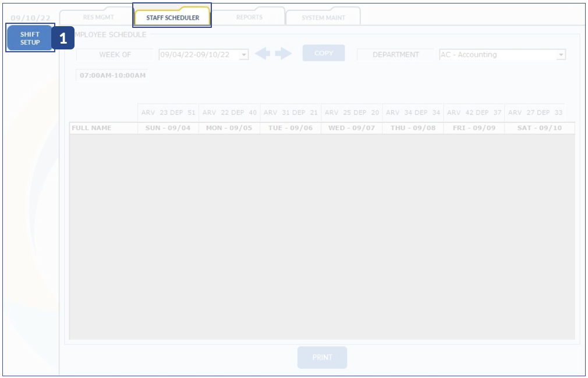Select the STAFF SCHEDULER tab
The image size is (588, 378).
click(x=172, y=17)
